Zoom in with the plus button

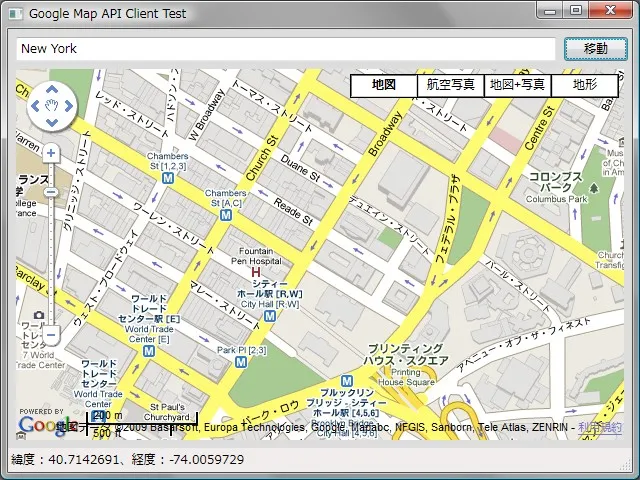pyautogui.click(x=51, y=154)
